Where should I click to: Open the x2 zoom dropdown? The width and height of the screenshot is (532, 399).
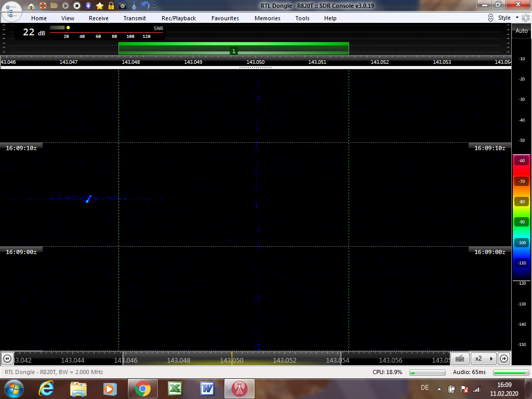point(484,358)
